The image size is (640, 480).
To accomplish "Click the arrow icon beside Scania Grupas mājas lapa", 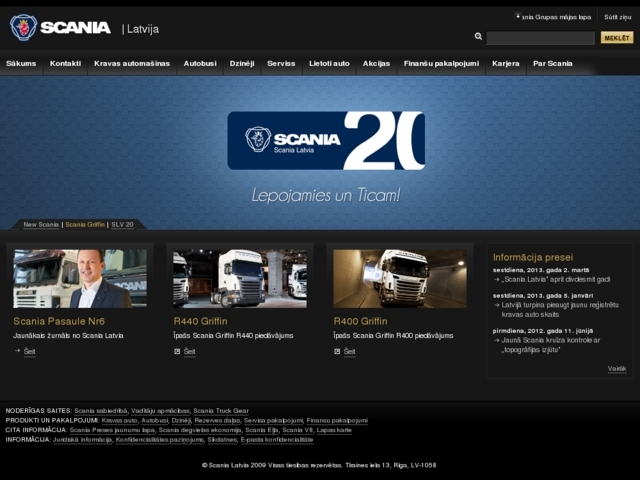I will pyautogui.click(x=518, y=16).
